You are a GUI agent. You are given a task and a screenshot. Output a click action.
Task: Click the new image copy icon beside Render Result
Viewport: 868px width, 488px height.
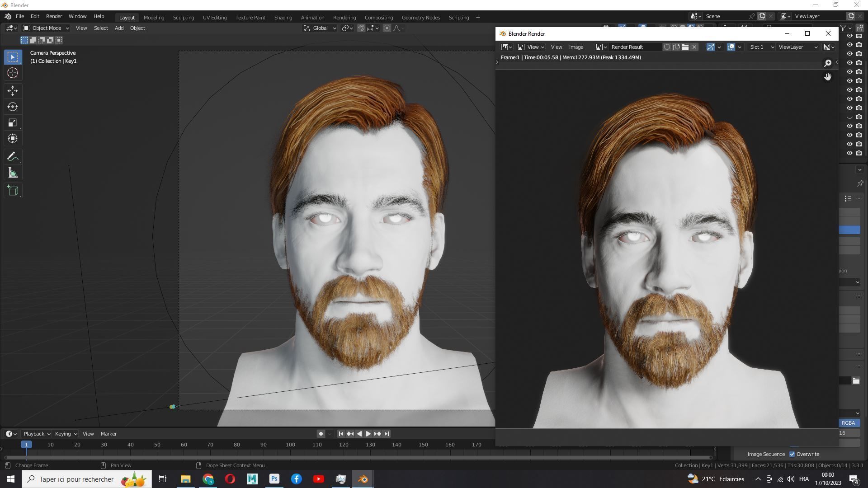tap(676, 47)
